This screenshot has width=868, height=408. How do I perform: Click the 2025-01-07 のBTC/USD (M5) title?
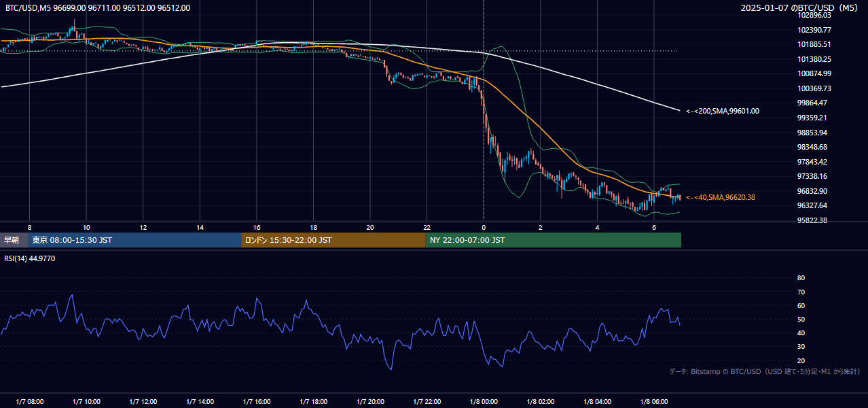[x=800, y=8]
